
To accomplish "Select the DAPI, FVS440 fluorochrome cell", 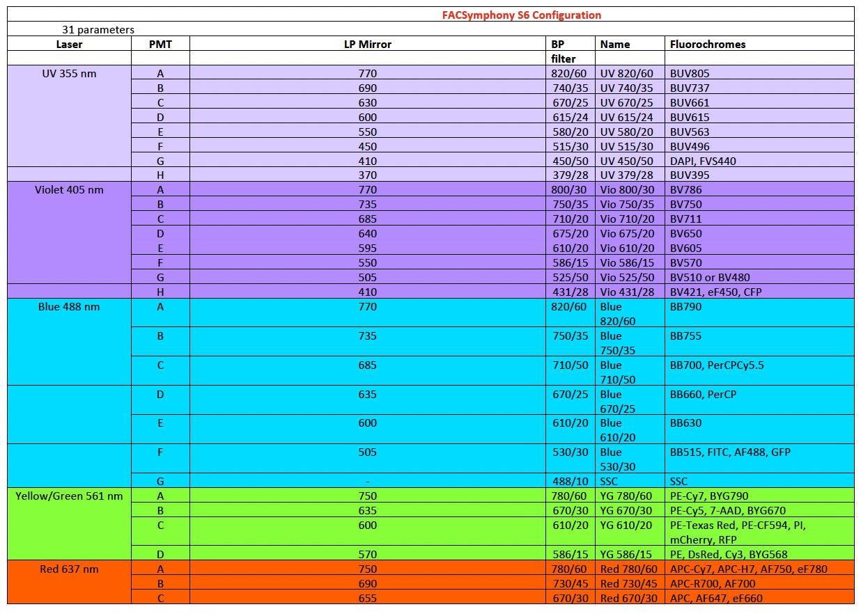I will click(x=703, y=161).
